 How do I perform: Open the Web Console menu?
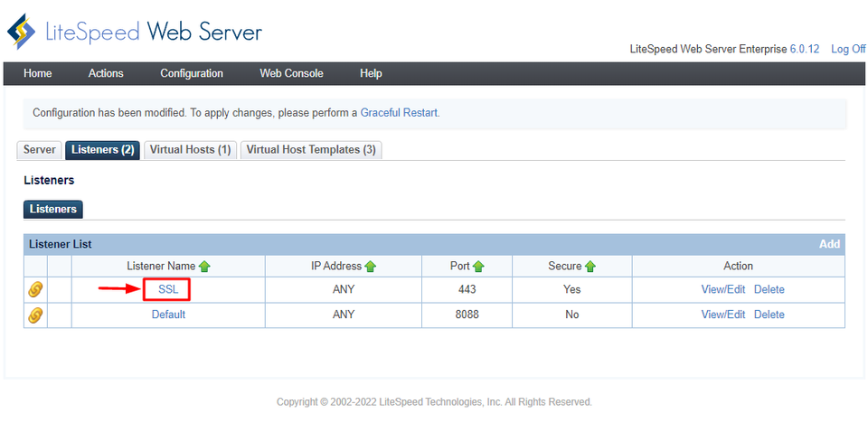point(291,73)
